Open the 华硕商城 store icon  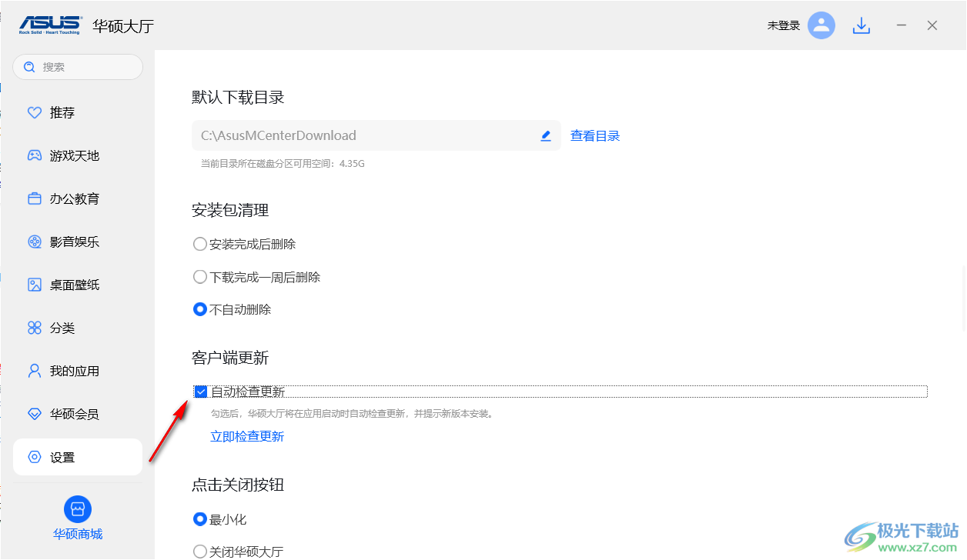point(78,509)
